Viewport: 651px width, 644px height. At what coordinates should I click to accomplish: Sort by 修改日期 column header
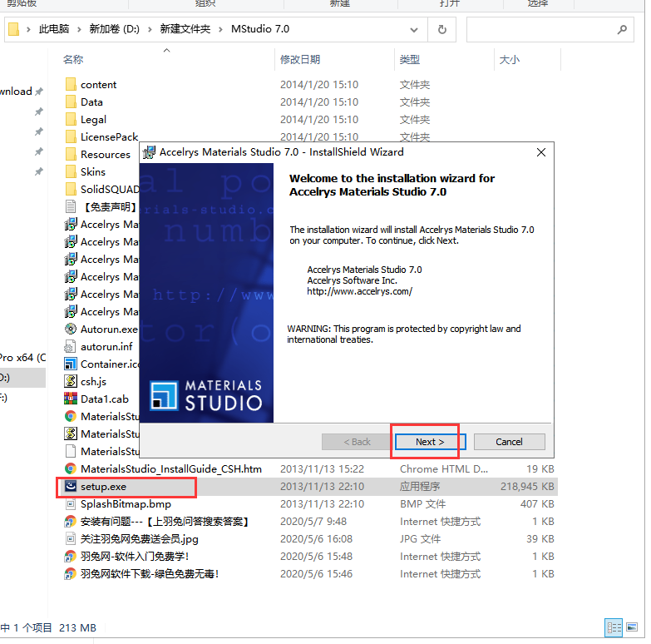click(x=300, y=59)
